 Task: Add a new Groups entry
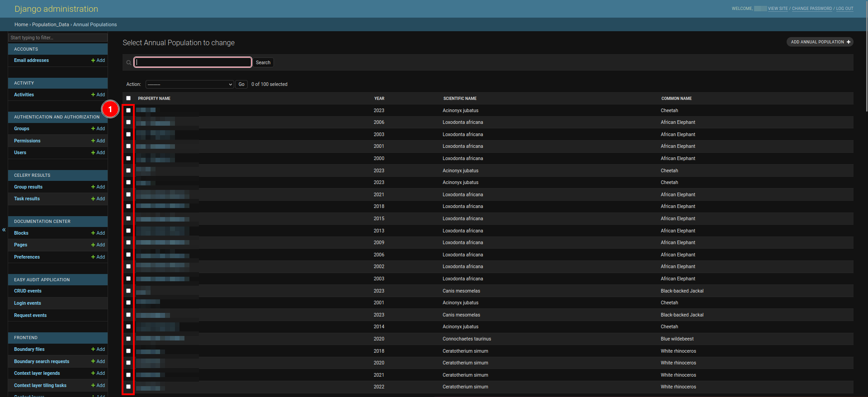click(98, 129)
